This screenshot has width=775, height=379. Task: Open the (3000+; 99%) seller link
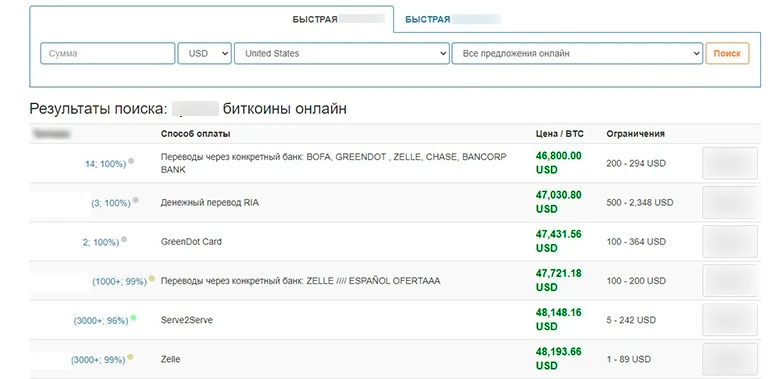(98, 360)
